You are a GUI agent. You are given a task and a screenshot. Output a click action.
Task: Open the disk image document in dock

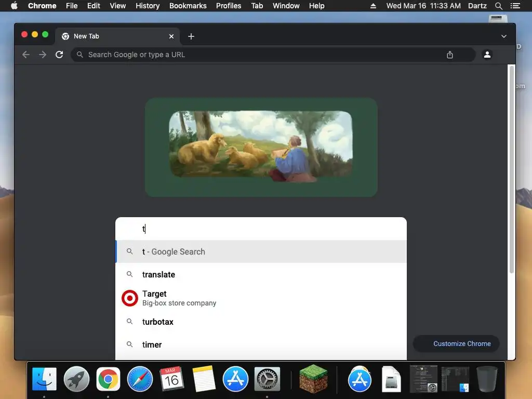click(x=391, y=379)
